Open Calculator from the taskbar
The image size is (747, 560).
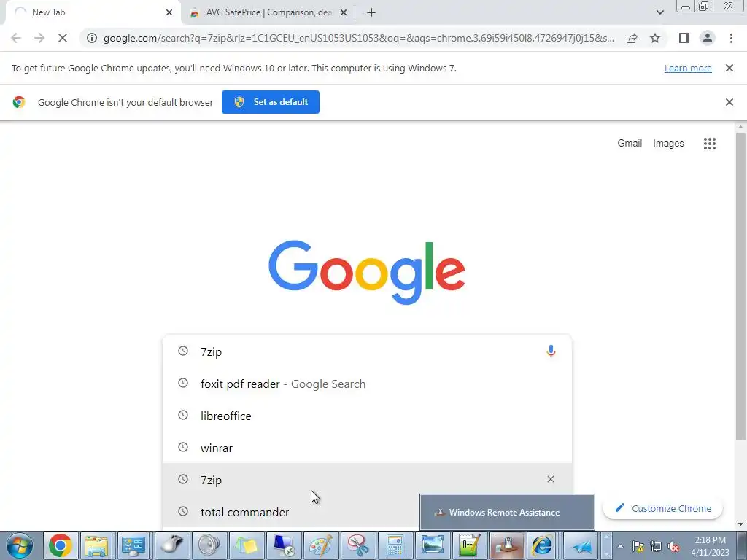pyautogui.click(x=395, y=545)
